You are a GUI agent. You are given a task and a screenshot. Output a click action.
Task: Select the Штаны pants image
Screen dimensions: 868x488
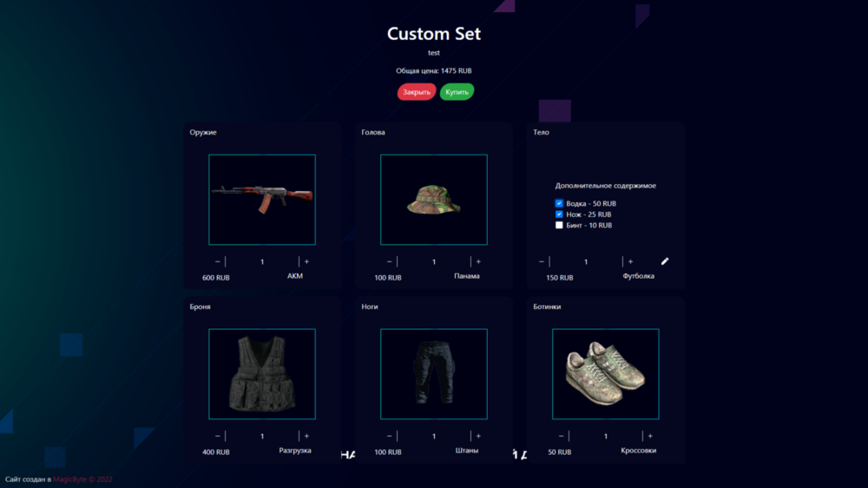point(434,374)
